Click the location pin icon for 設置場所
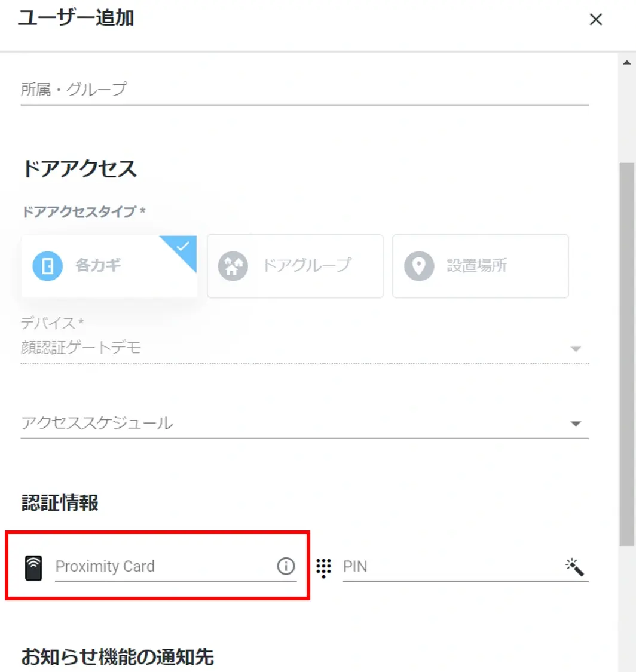The width and height of the screenshot is (636, 672). point(419,266)
